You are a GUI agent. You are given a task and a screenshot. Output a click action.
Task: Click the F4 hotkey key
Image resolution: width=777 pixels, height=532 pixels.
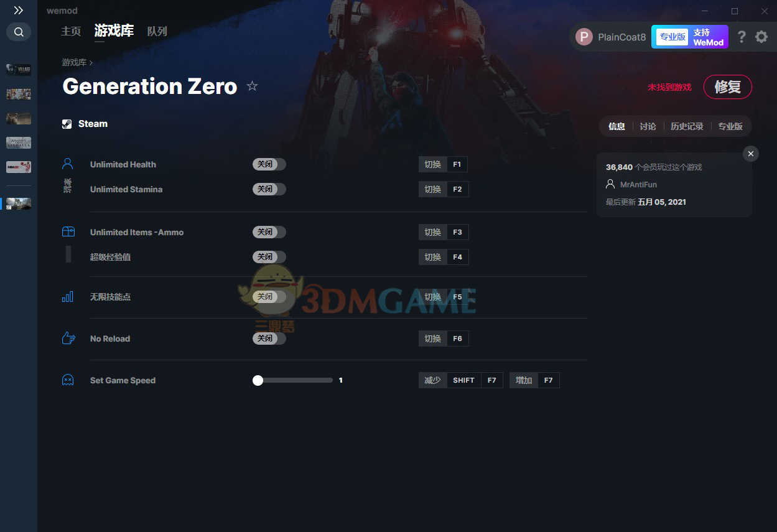pyautogui.click(x=457, y=257)
